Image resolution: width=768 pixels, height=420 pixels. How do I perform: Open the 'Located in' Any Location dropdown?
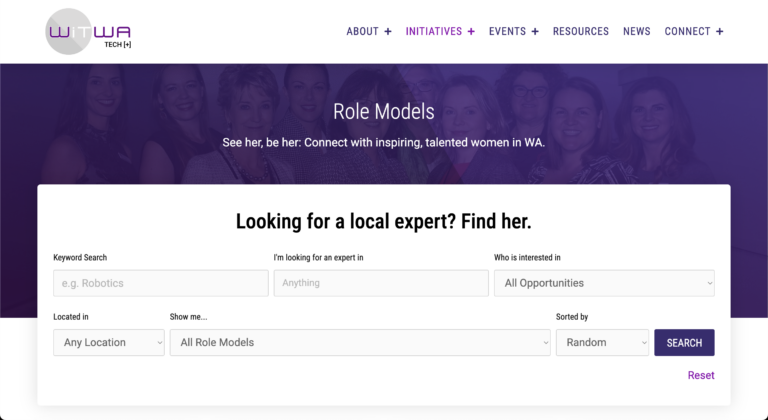tap(109, 342)
